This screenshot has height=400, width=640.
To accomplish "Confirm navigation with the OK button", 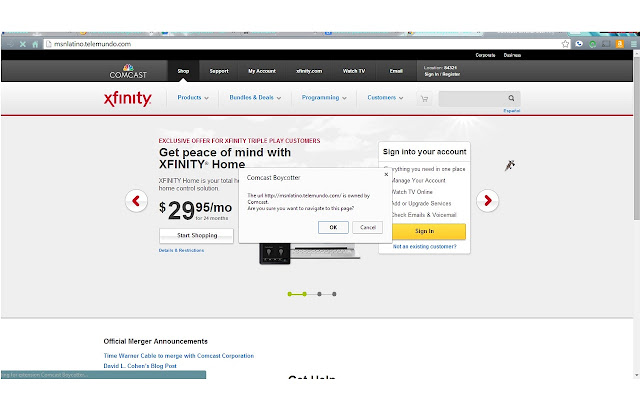I will click(x=333, y=227).
